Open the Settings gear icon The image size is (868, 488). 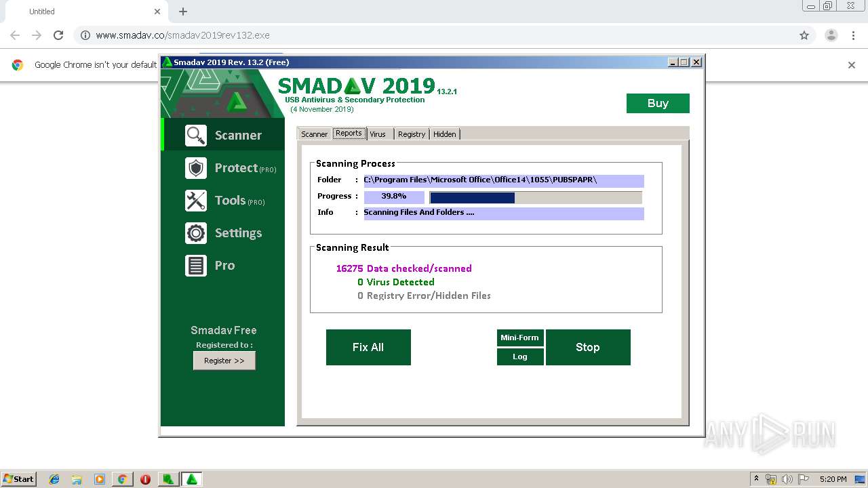point(196,233)
